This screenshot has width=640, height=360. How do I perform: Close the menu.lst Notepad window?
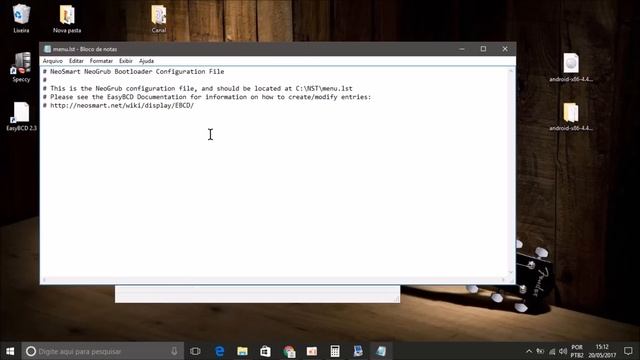pos(505,49)
